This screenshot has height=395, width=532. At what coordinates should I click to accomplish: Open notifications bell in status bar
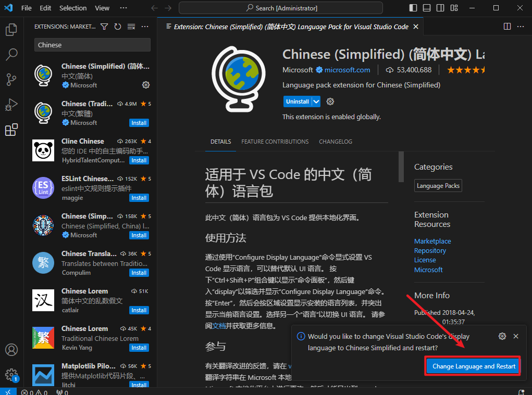522,392
